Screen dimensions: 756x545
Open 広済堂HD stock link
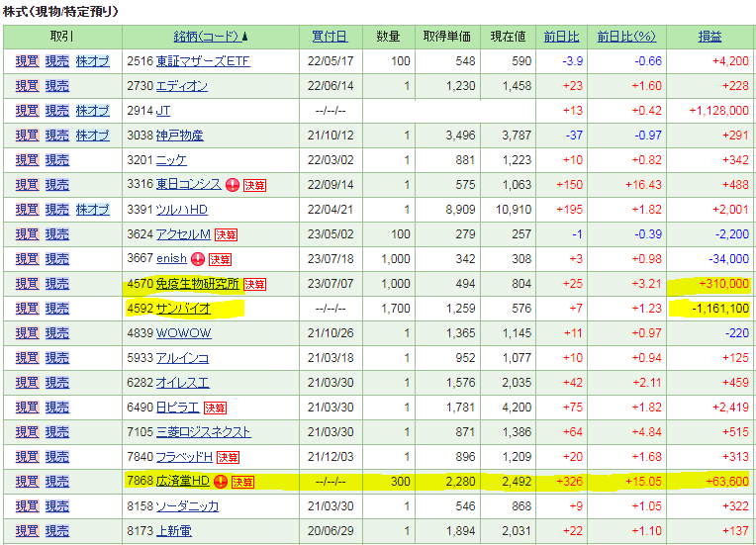pyautogui.click(x=183, y=482)
